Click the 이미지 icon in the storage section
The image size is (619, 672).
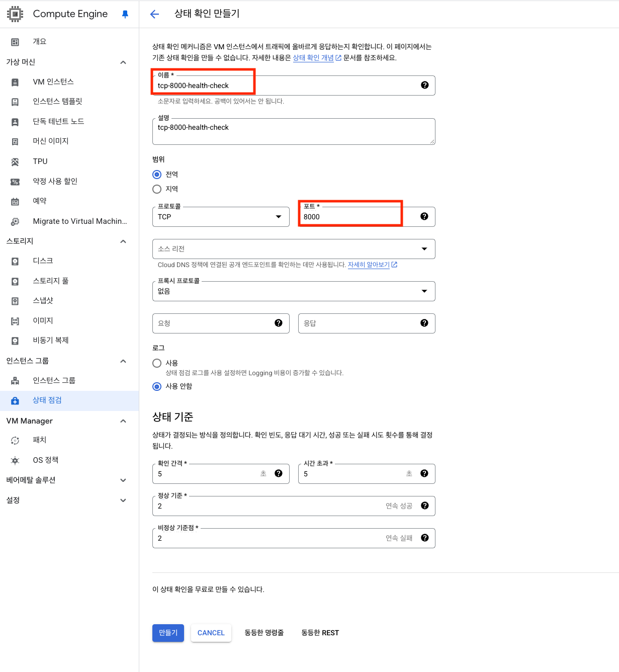(x=15, y=321)
